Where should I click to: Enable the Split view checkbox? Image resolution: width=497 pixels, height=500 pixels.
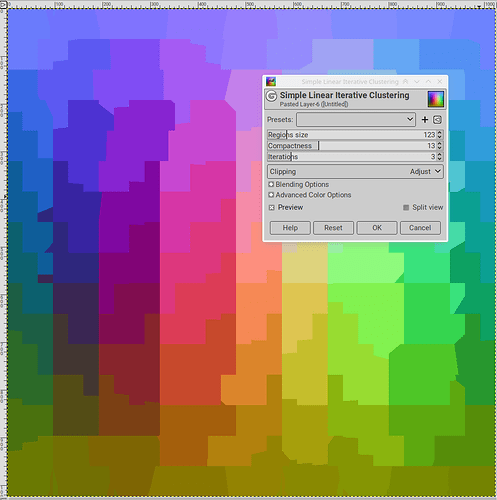coord(406,207)
